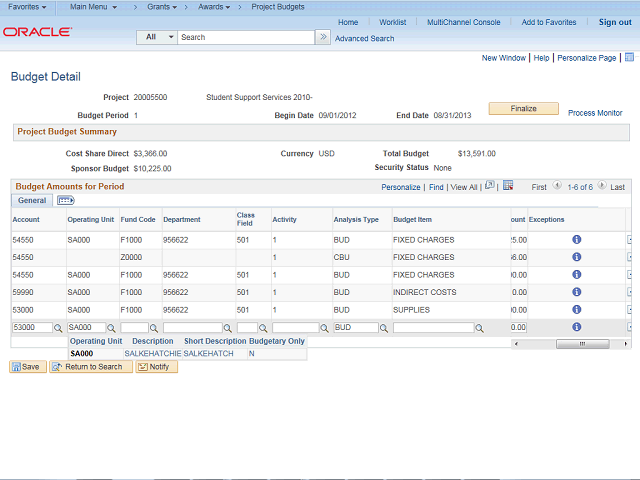Open Exceptions info icon for SUPPLIES row
This screenshot has height=480, width=640.
tap(577, 310)
